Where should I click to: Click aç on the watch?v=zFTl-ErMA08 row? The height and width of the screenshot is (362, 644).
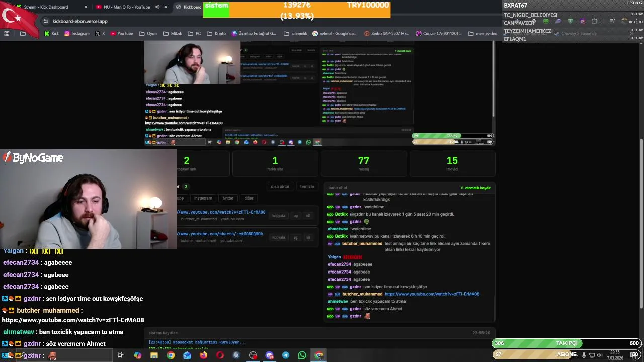(296, 216)
